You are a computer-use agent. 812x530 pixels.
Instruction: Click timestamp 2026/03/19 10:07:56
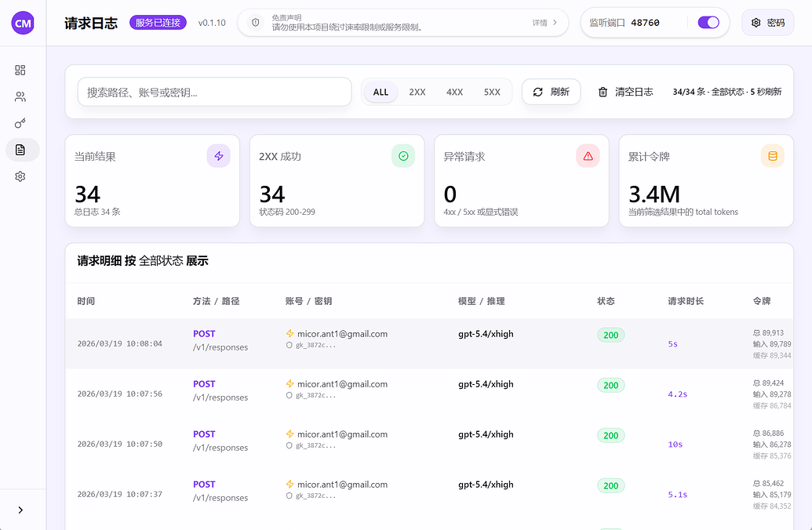click(119, 394)
